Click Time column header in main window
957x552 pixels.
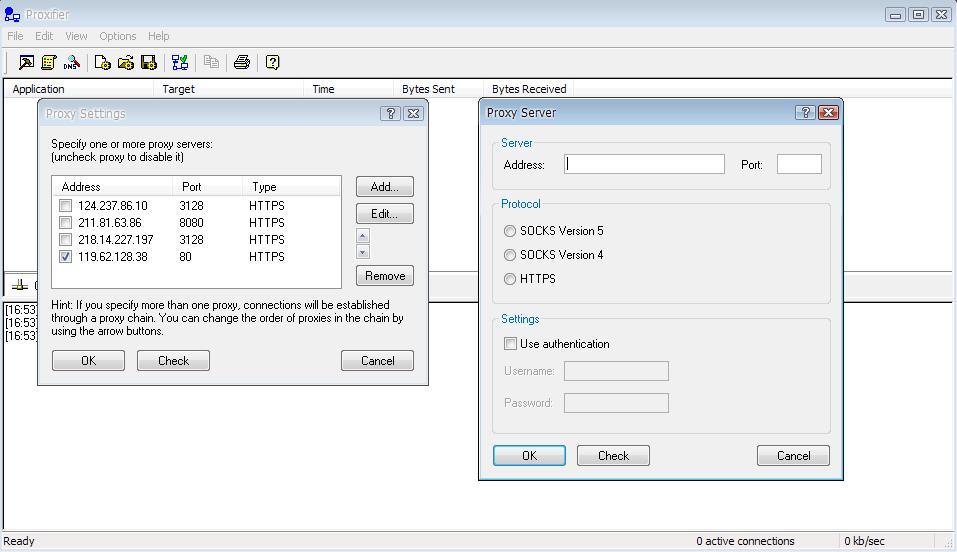348,89
